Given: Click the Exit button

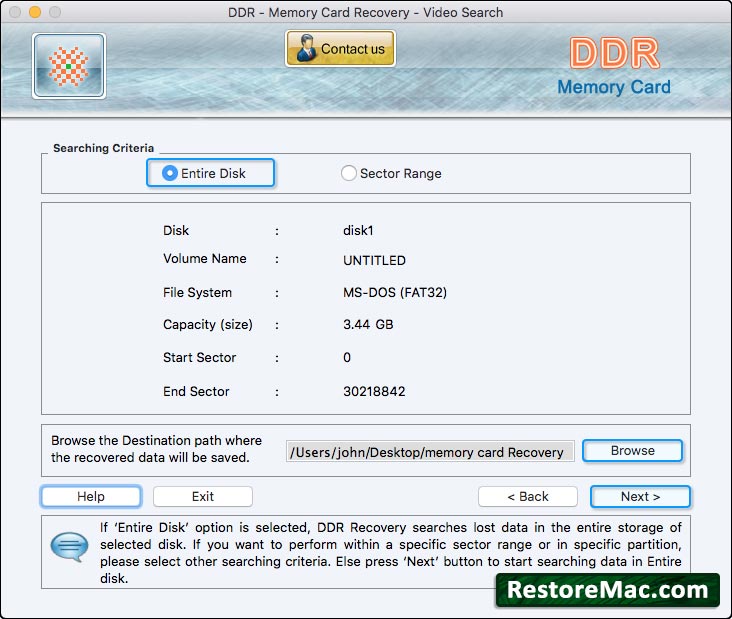Looking at the screenshot, I should click(203, 496).
